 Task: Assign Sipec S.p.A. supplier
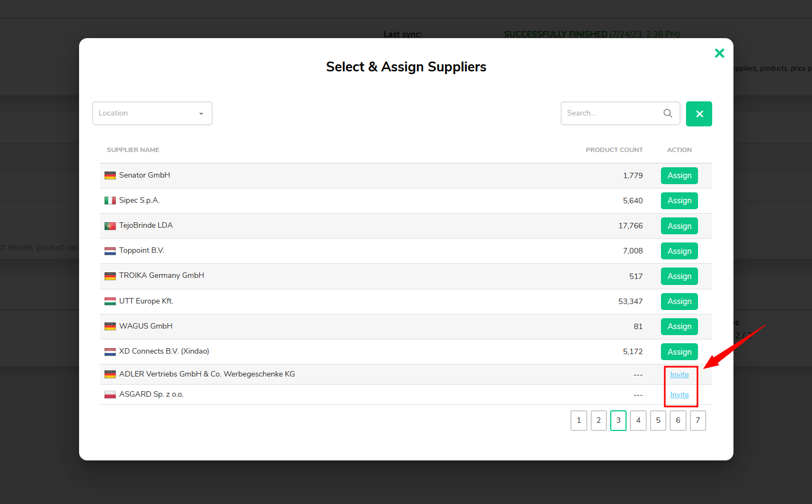[x=679, y=201]
